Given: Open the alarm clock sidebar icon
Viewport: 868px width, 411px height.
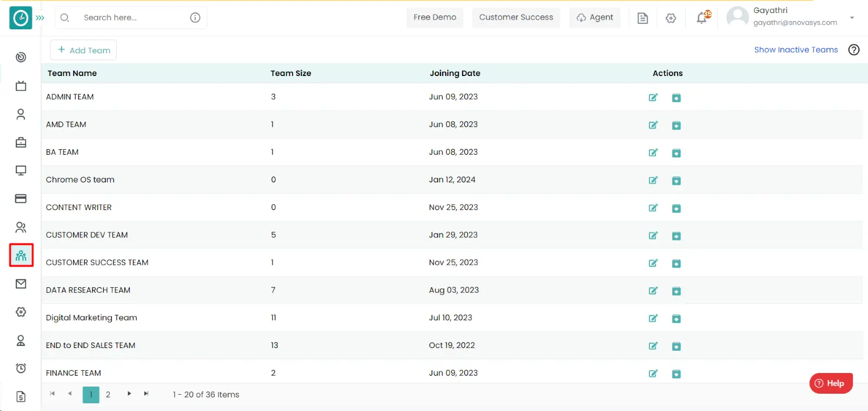Looking at the screenshot, I should [21, 369].
